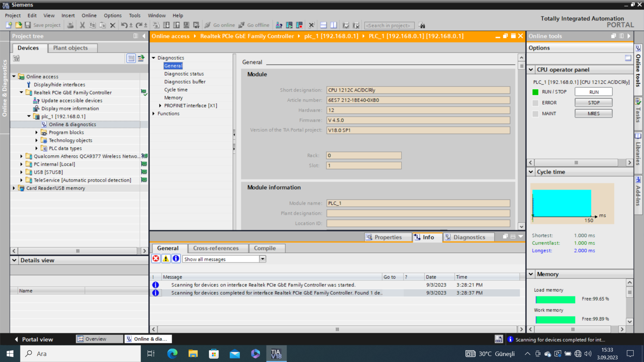644x362 pixels.
Task: Select Update accessible devices
Action: point(72,101)
